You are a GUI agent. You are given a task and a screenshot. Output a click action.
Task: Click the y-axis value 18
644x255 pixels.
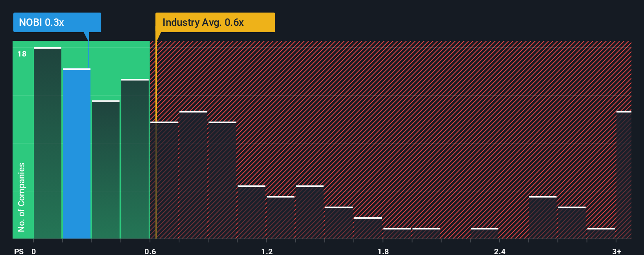22,54
